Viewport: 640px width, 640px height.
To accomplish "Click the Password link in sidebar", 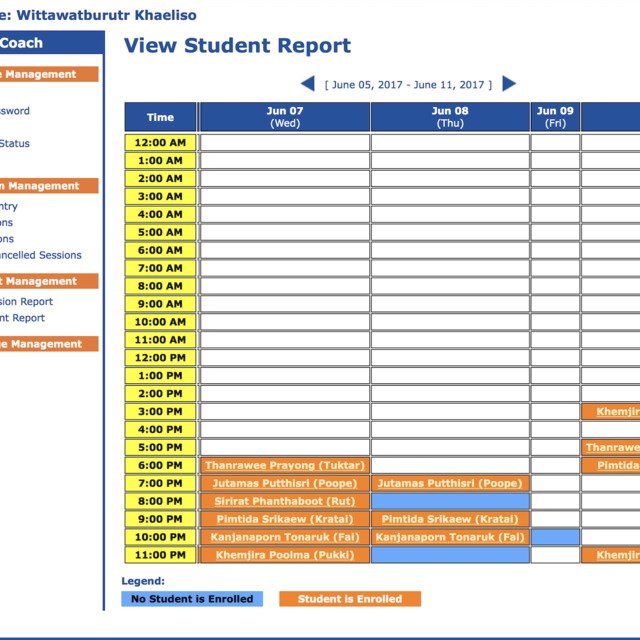I will coord(15,111).
